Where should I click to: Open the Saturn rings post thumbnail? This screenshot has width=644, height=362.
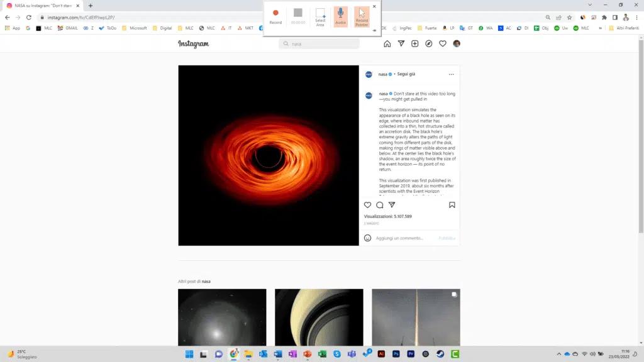click(x=319, y=317)
